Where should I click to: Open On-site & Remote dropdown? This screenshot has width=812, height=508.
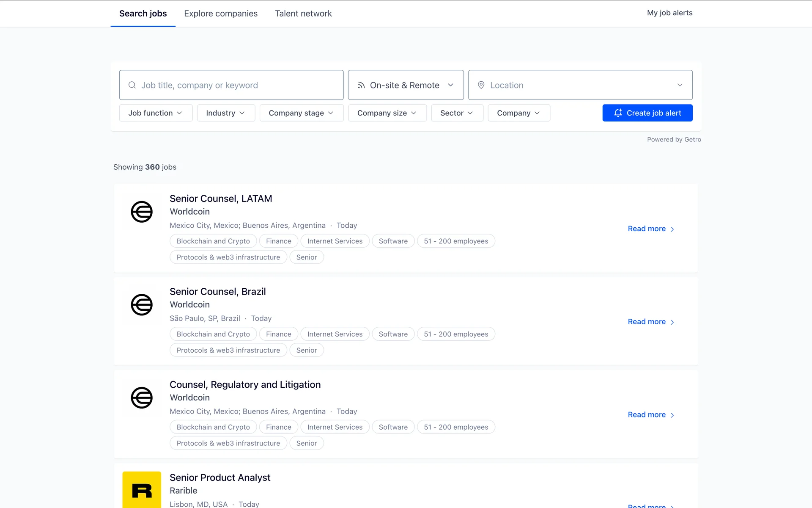406,85
